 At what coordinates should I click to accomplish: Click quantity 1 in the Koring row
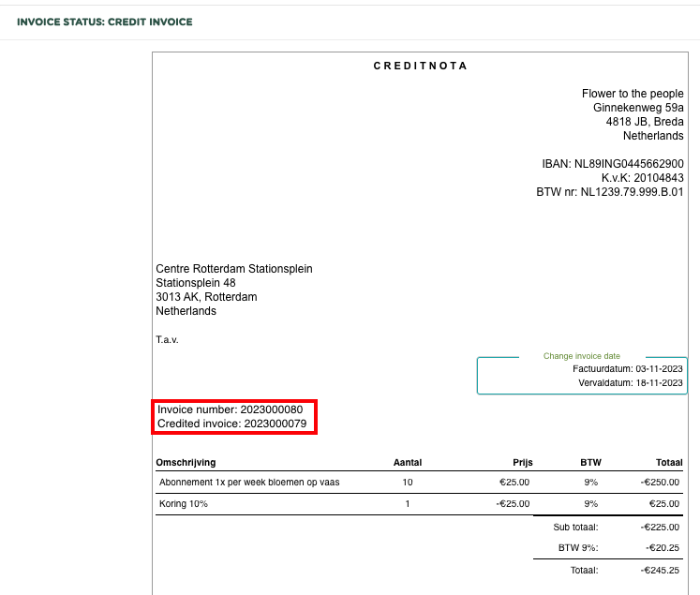(407, 503)
